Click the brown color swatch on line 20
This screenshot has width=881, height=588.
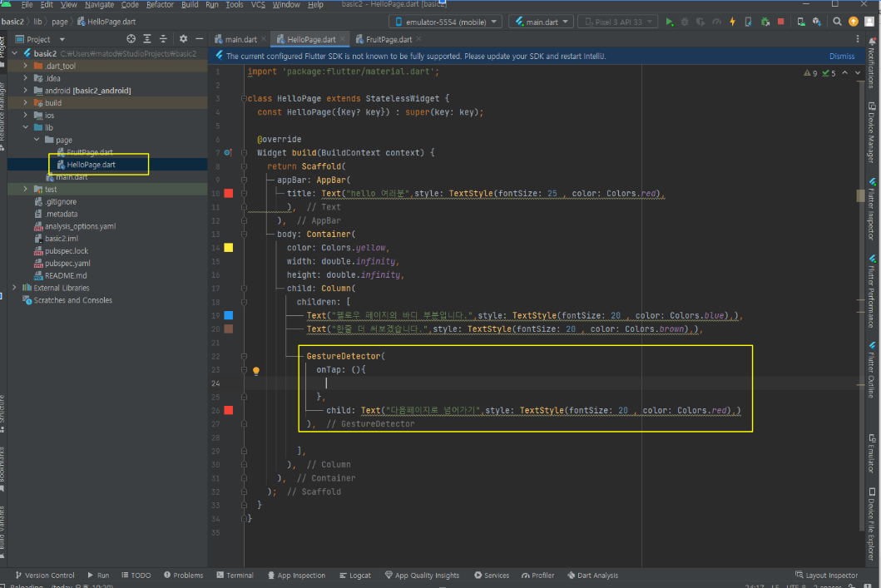click(229, 329)
